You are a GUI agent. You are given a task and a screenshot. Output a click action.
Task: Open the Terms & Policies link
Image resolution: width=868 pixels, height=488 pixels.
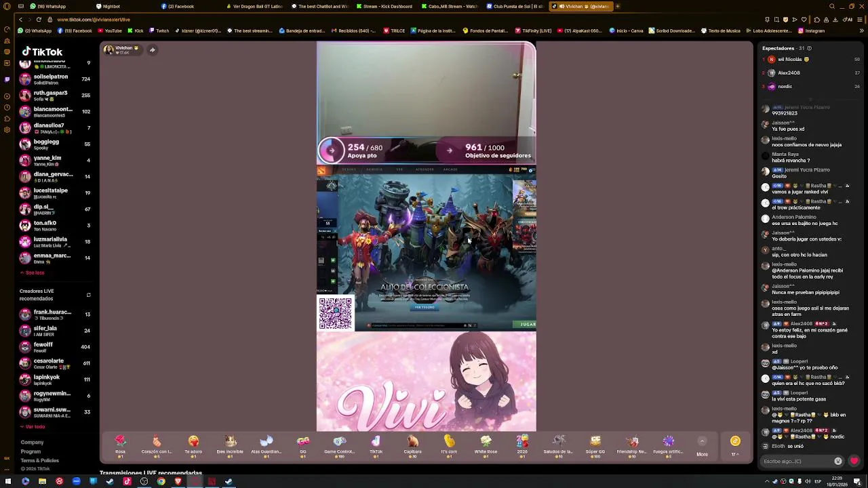point(39,460)
